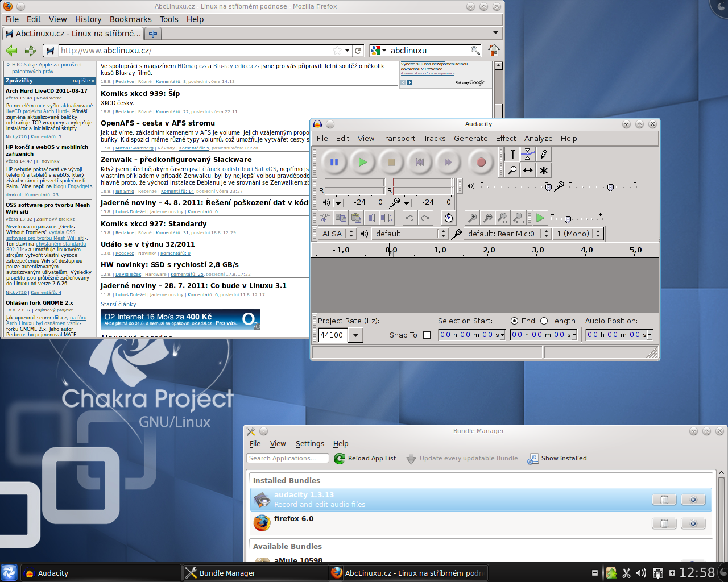Click the Firefox Forward arrow
728x582 pixels.
click(x=30, y=51)
